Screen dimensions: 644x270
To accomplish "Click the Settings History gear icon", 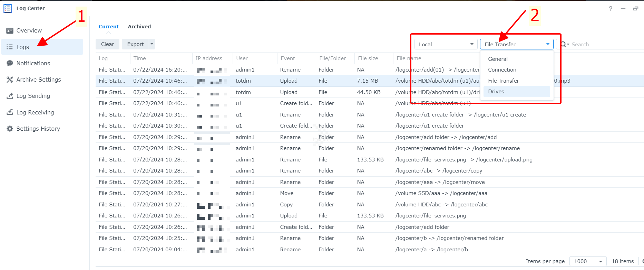I will (10, 129).
